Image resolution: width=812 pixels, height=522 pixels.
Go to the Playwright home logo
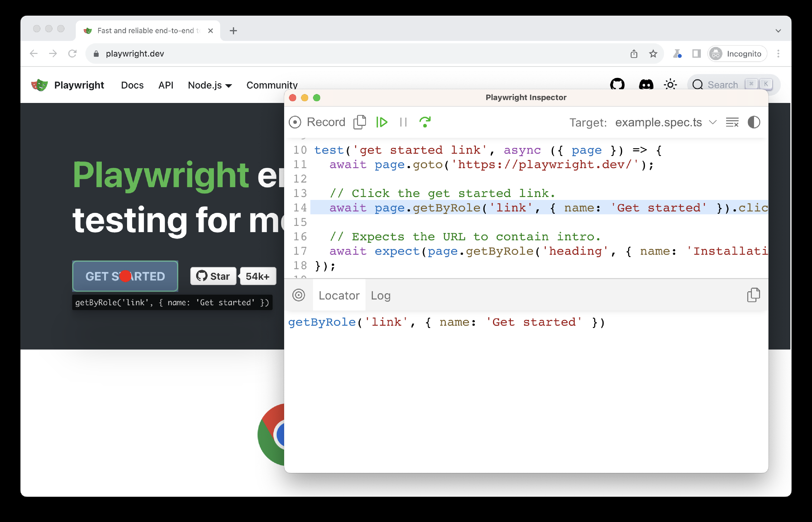tap(67, 85)
